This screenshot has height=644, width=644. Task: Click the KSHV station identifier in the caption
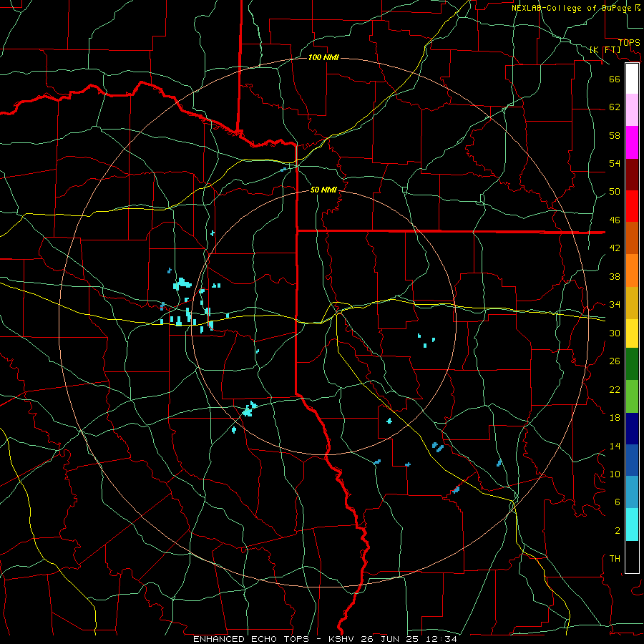343,639
